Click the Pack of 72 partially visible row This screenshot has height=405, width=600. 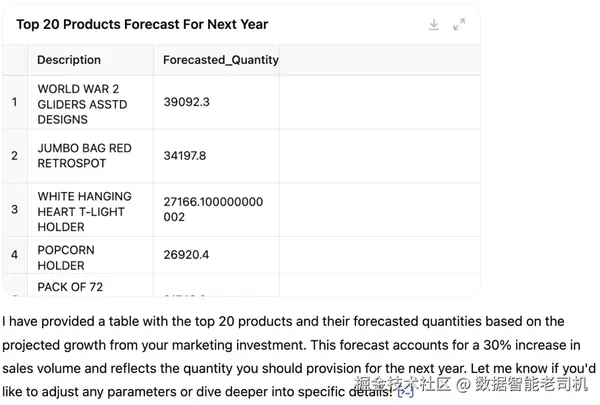[72, 288]
